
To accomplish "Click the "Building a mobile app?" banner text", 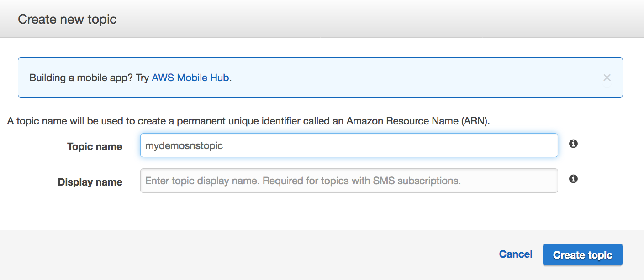I will (81, 78).
